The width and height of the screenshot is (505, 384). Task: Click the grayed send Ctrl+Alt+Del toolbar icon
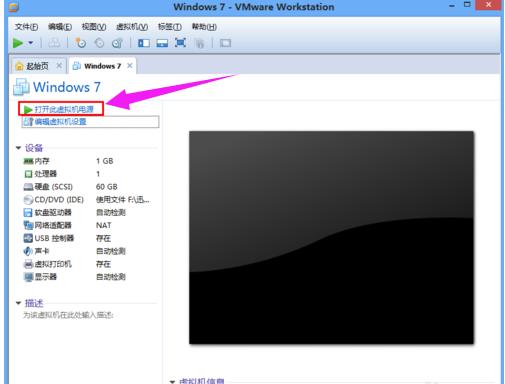pos(54,43)
